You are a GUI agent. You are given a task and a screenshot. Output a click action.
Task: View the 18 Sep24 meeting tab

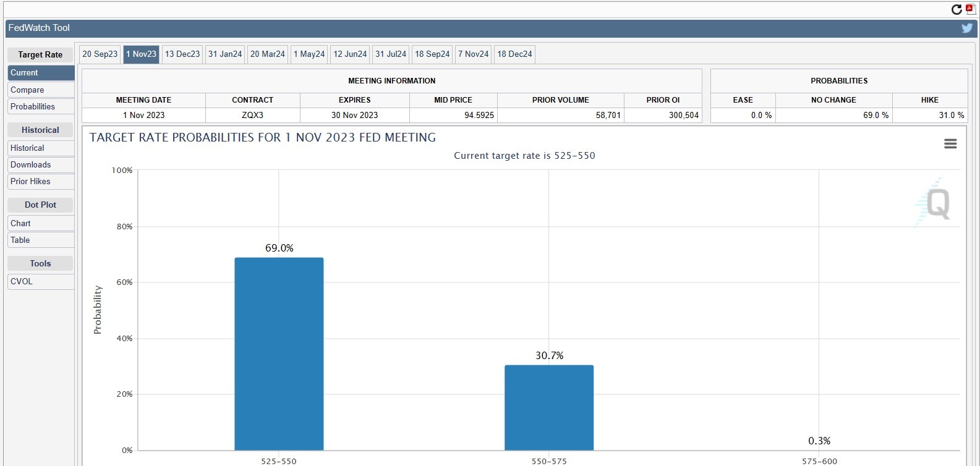coord(432,54)
